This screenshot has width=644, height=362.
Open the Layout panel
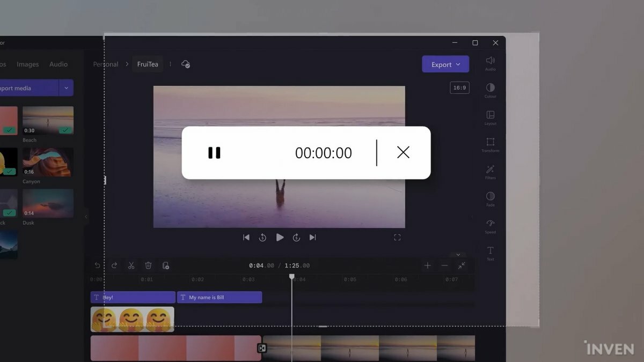point(490,117)
